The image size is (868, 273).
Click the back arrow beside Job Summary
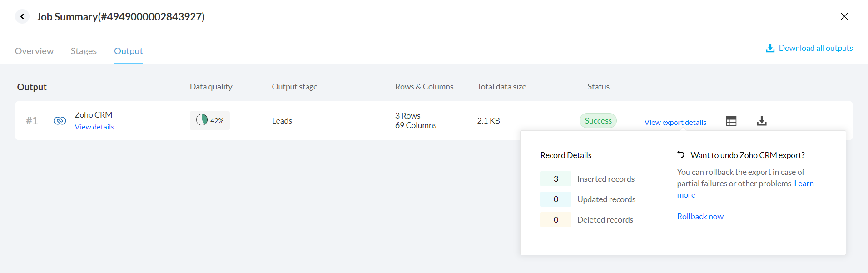point(22,16)
